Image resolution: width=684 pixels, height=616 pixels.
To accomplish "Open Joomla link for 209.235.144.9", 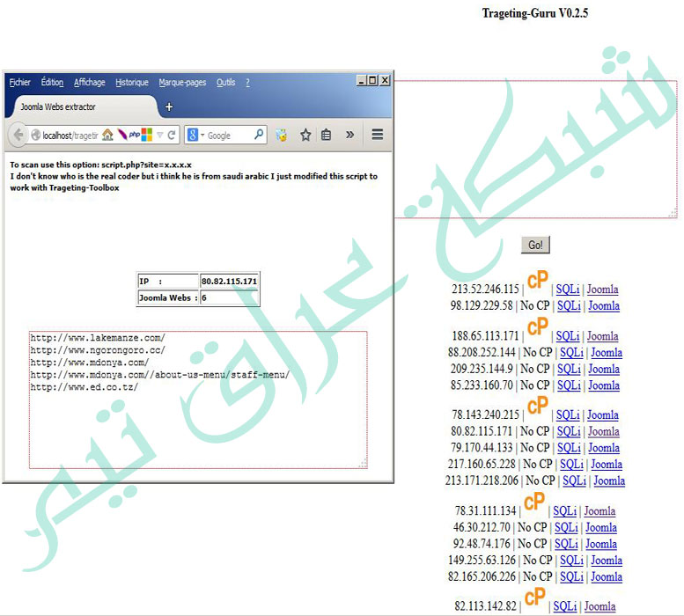I will (604, 369).
